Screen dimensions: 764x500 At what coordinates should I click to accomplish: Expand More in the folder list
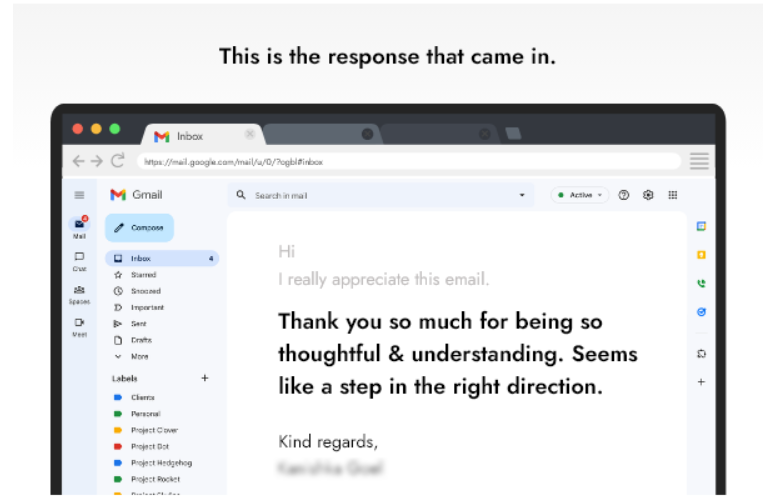click(x=139, y=356)
